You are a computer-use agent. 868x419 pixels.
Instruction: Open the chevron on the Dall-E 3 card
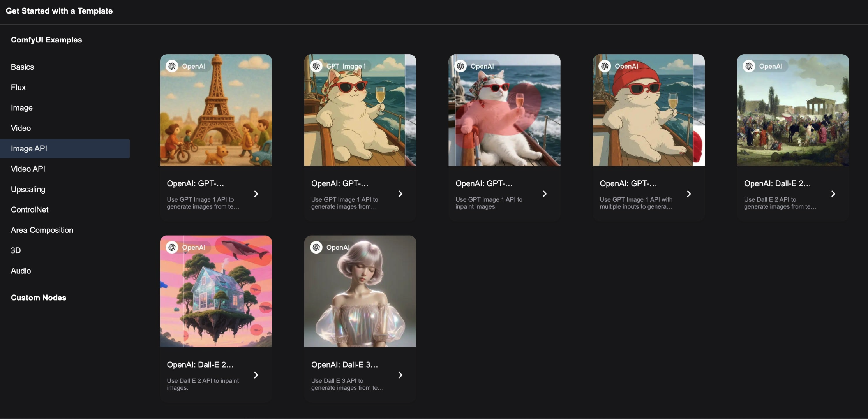pos(400,375)
